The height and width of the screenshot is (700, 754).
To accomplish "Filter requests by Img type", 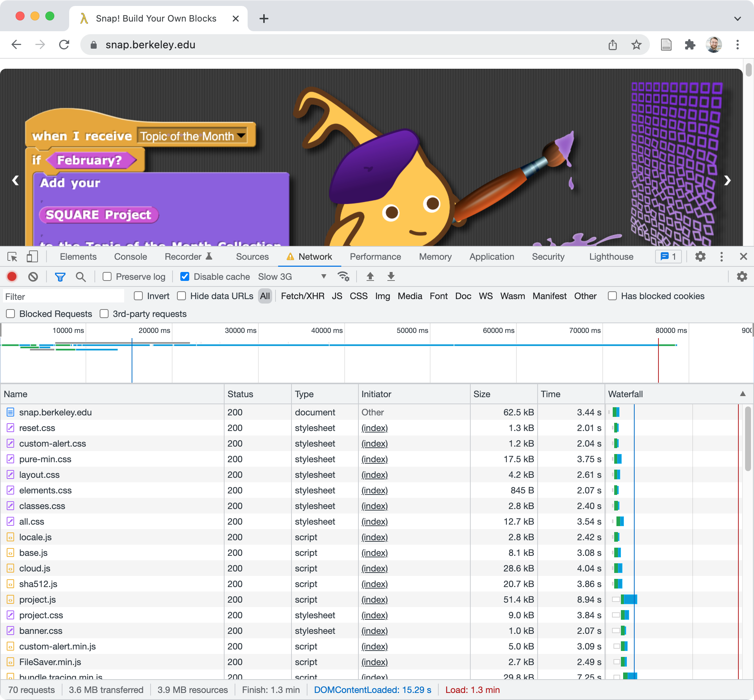I will (383, 296).
